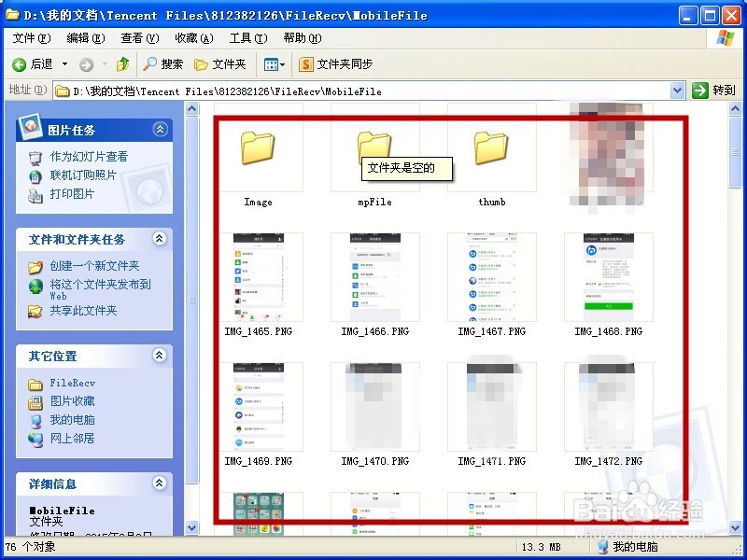The width and height of the screenshot is (747, 560).
Task: Open the 工具 menu
Action: [247, 38]
